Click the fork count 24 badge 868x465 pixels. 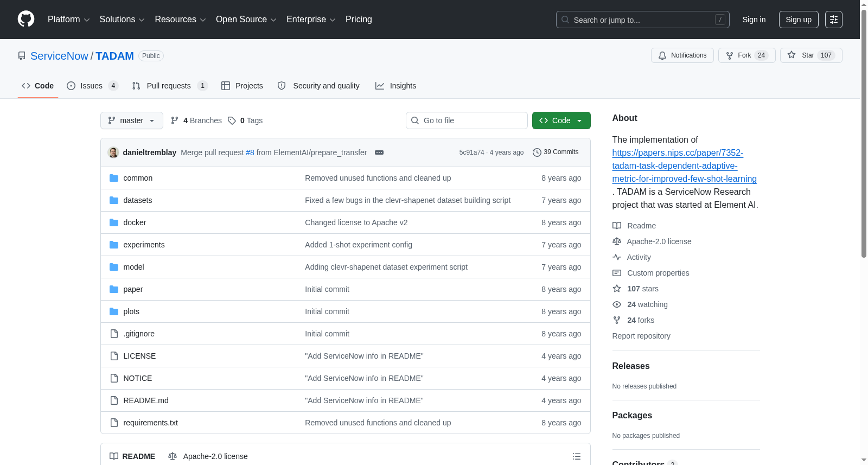tap(762, 55)
